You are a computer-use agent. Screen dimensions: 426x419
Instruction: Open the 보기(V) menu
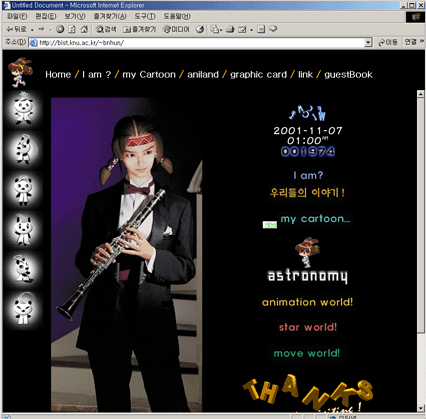(75, 16)
